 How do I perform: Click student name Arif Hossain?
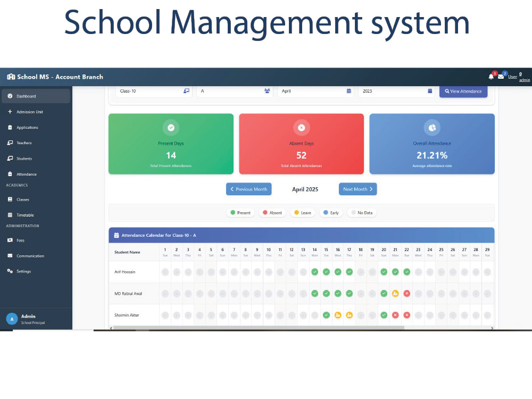point(125,272)
